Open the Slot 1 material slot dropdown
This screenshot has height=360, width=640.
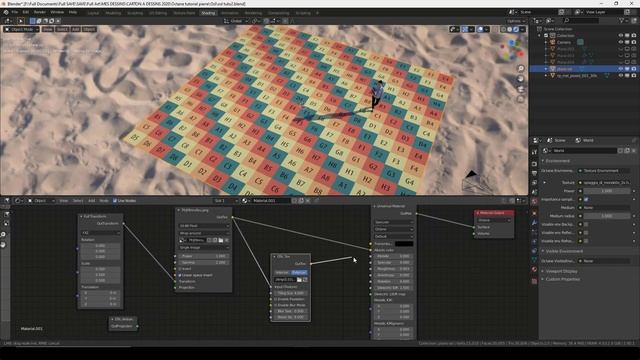pos(226,201)
